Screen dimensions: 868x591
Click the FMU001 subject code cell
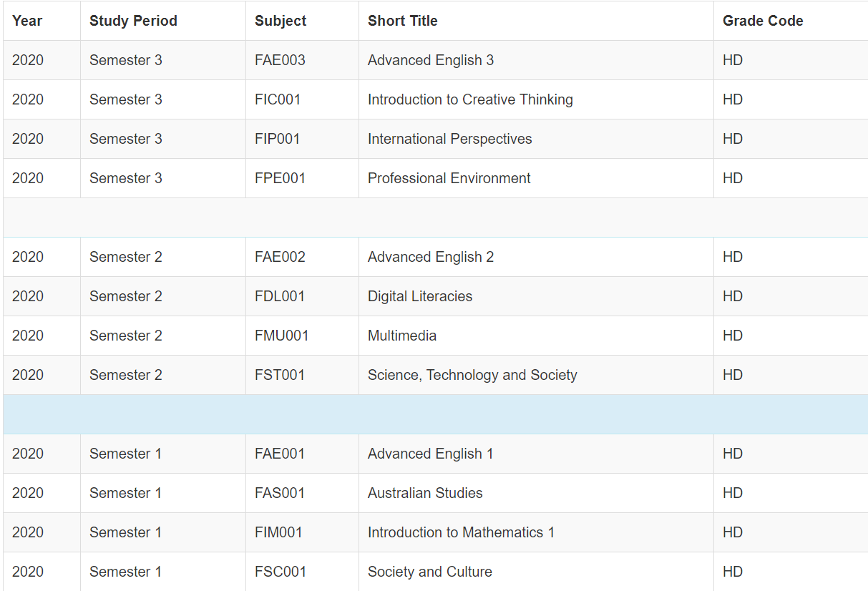point(281,336)
